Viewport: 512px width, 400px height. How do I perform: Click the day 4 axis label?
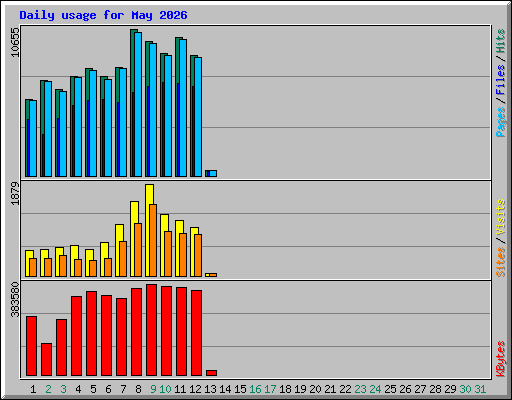point(78,389)
